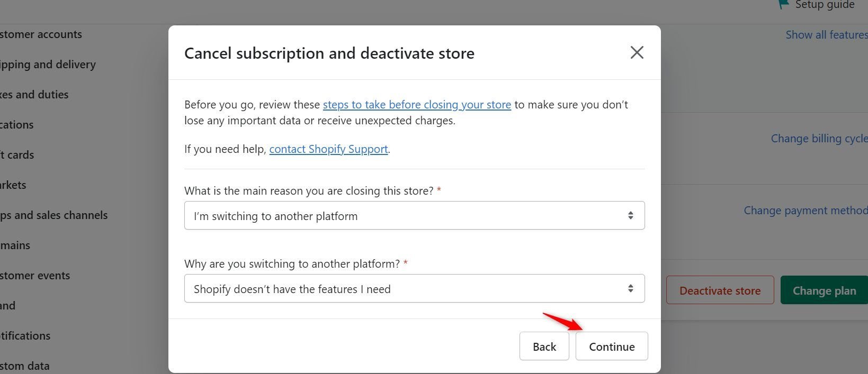This screenshot has width=868, height=374.
Task: Open Customer events settings item
Action: tap(35, 276)
